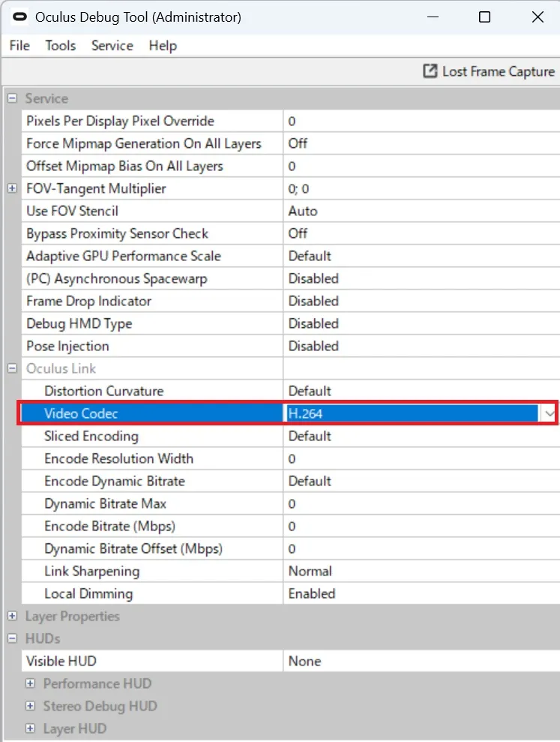560x742 pixels.
Task: Click the Off value for Bypass Proximity Sensor
Action: click(x=298, y=233)
